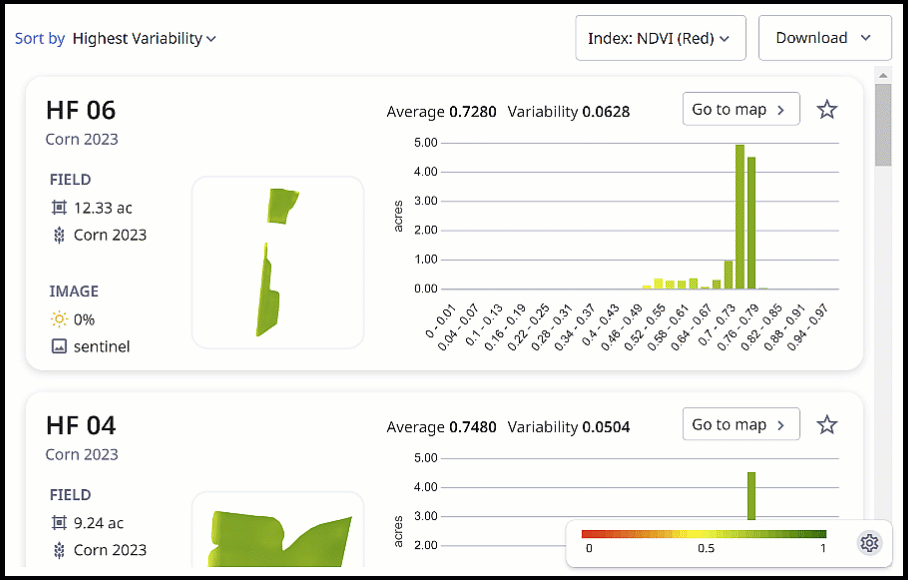This screenshot has width=908, height=580.
Task: Expand the Index: NDVI (Red) dropdown
Action: click(x=660, y=39)
